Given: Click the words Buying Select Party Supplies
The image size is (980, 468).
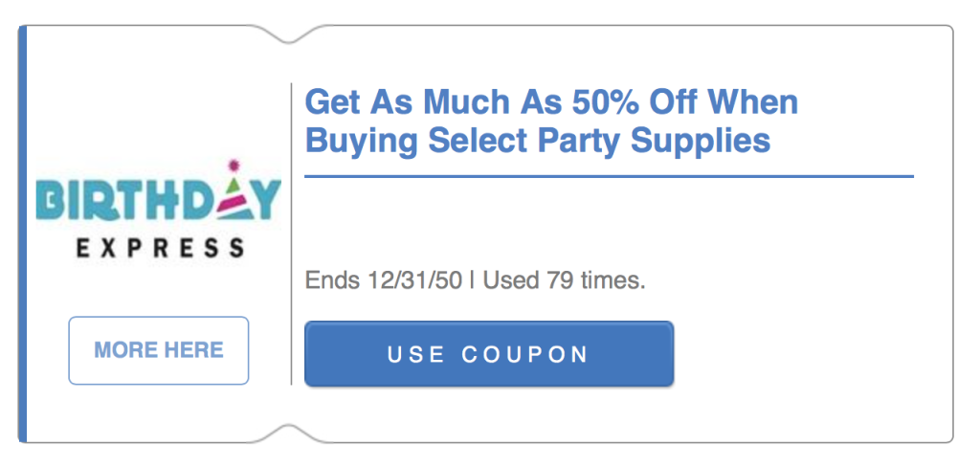Looking at the screenshot, I should tap(538, 140).
